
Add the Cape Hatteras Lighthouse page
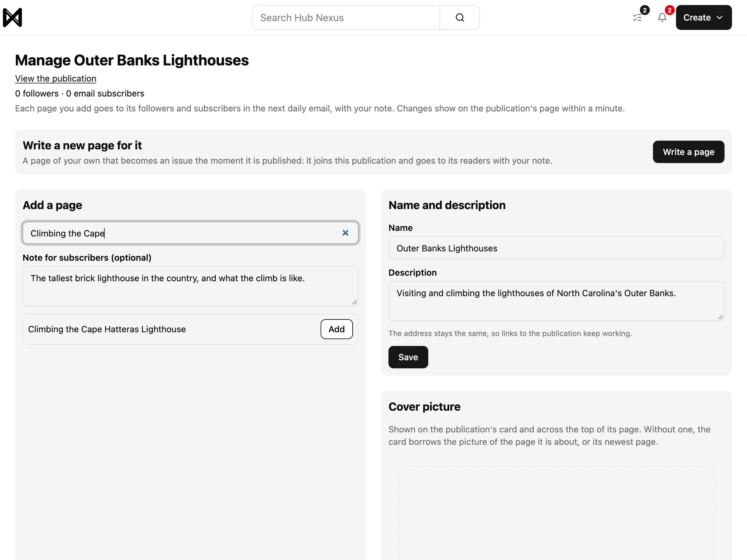tap(336, 329)
